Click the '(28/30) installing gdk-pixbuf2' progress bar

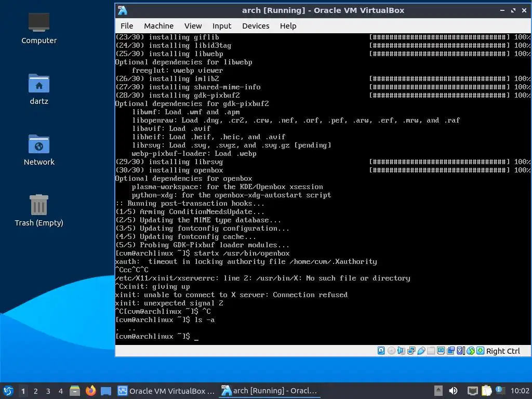coord(440,95)
